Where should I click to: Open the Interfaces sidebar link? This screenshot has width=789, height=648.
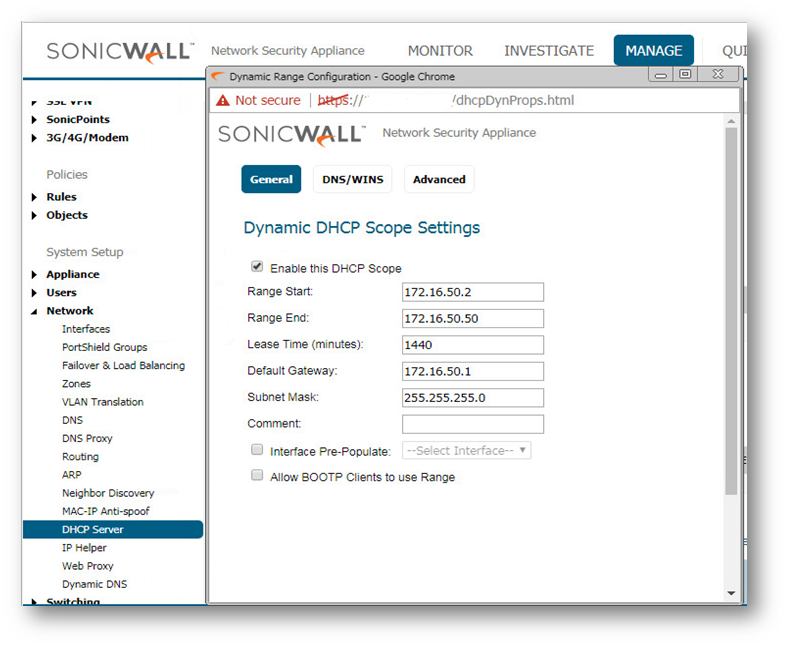86,329
